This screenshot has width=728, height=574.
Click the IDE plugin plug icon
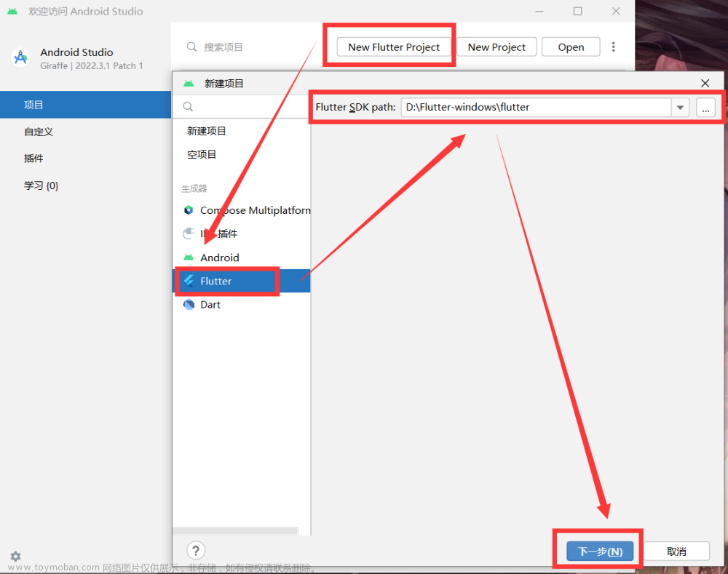(189, 233)
